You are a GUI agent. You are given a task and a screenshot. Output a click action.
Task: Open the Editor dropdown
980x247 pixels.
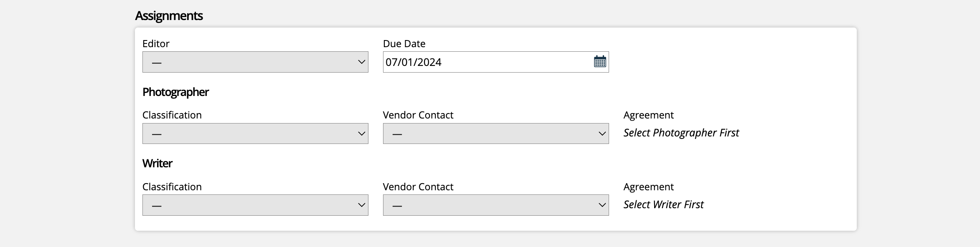(x=255, y=62)
